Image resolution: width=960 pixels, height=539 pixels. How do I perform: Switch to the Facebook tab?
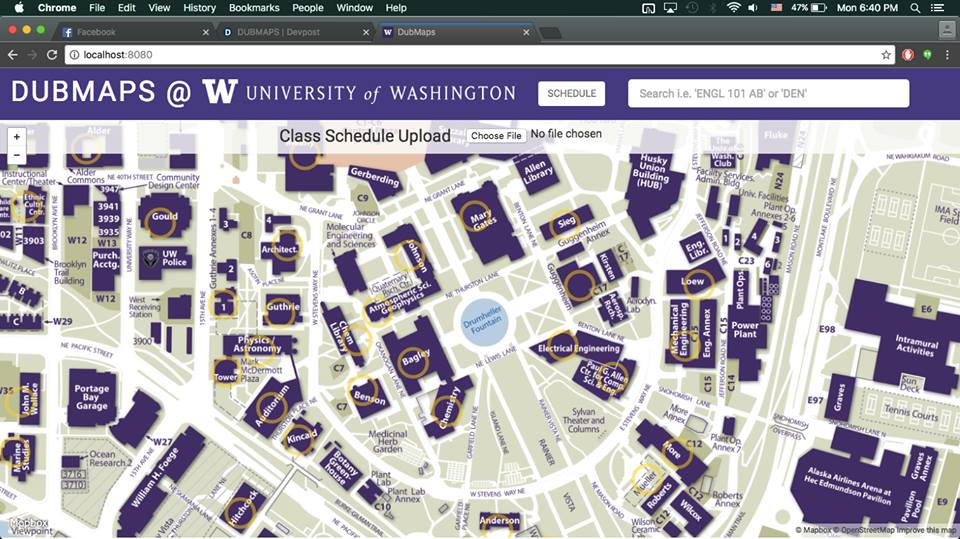135,32
